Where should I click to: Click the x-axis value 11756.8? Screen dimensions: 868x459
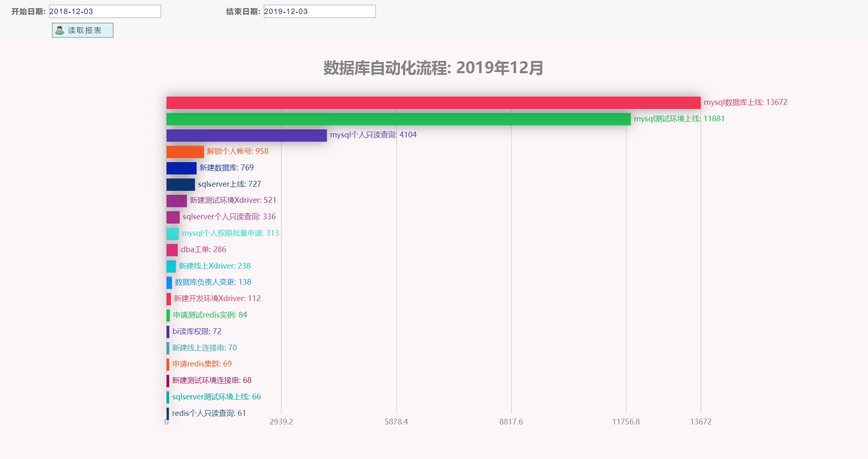coord(626,422)
